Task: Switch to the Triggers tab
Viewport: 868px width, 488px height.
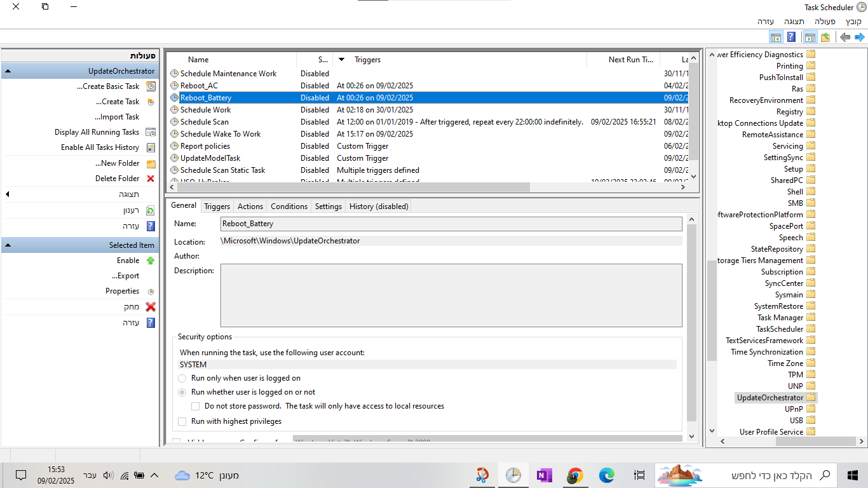Action: (x=217, y=207)
